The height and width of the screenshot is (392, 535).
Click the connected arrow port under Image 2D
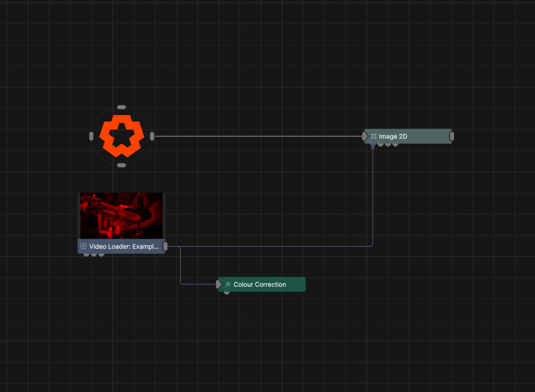[373, 146]
